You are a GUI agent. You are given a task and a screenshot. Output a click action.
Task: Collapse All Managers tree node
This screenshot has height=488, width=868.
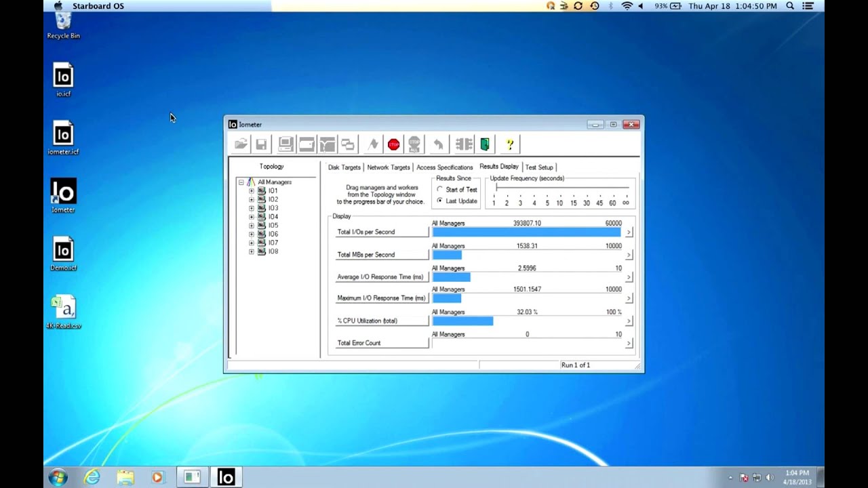click(241, 182)
